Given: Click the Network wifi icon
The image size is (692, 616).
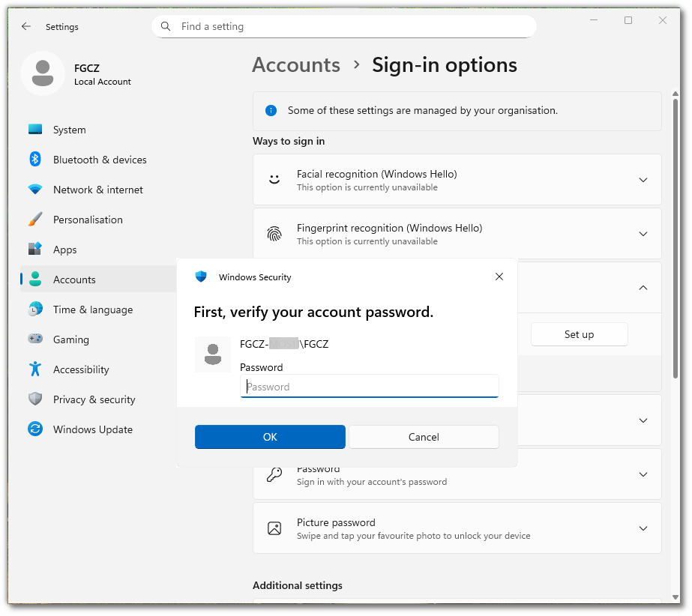Looking at the screenshot, I should pyautogui.click(x=35, y=190).
